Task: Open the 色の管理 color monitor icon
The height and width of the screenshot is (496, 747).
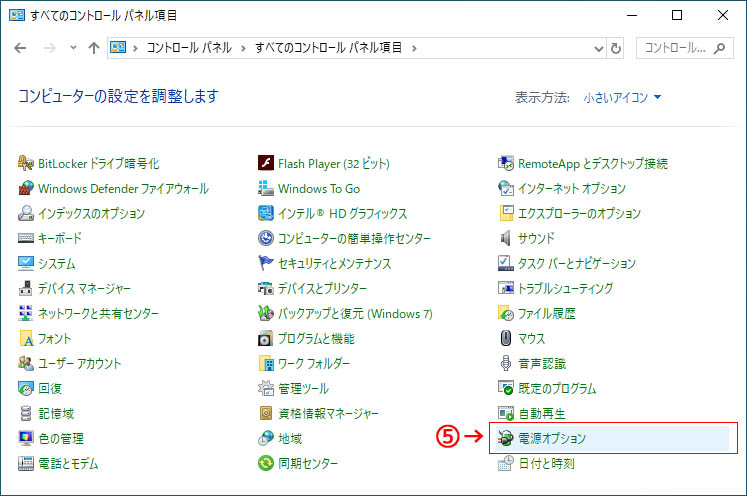Action: [26, 438]
